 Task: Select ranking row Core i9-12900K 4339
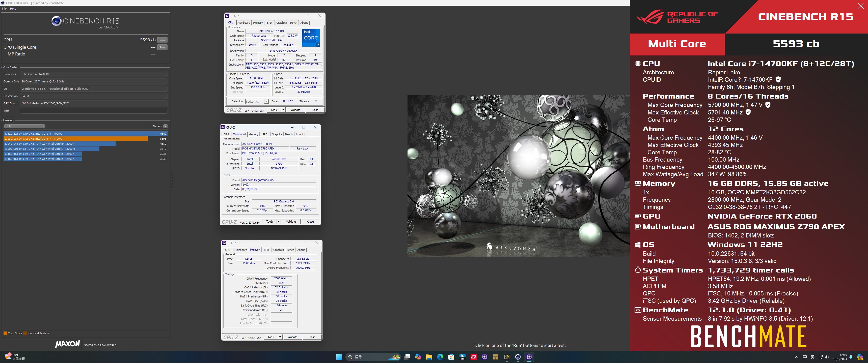coord(85,144)
